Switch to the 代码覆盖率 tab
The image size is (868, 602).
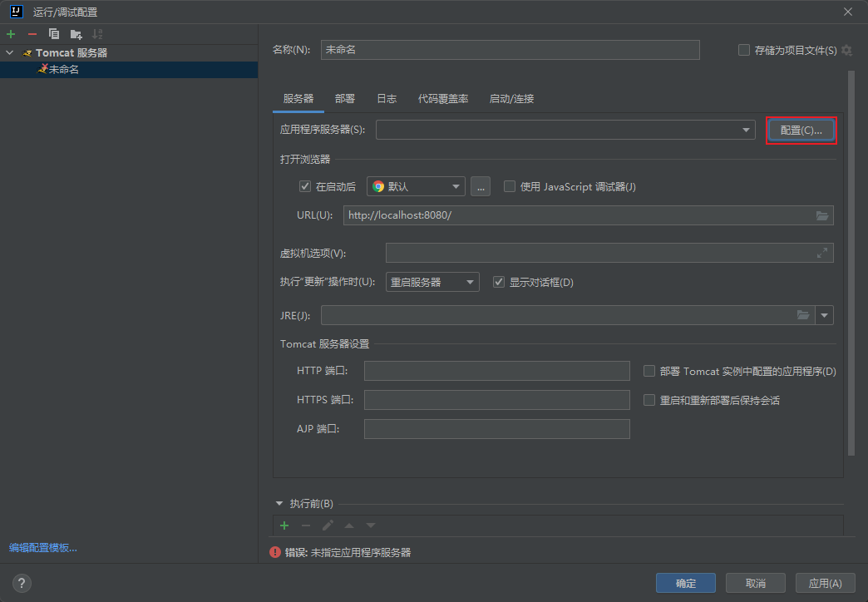pyautogui.click(x=443, y=99)
